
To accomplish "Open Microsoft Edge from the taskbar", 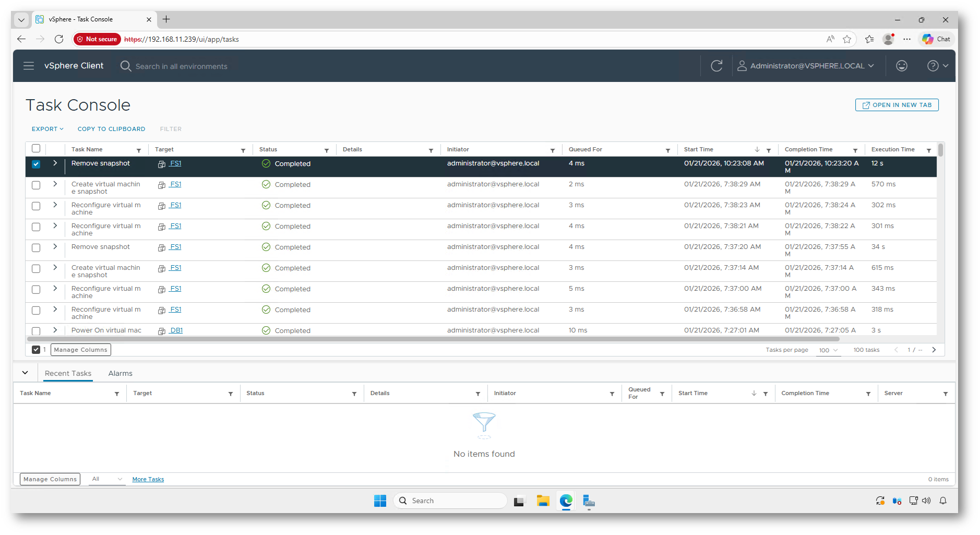I will (x=566, y=501).
